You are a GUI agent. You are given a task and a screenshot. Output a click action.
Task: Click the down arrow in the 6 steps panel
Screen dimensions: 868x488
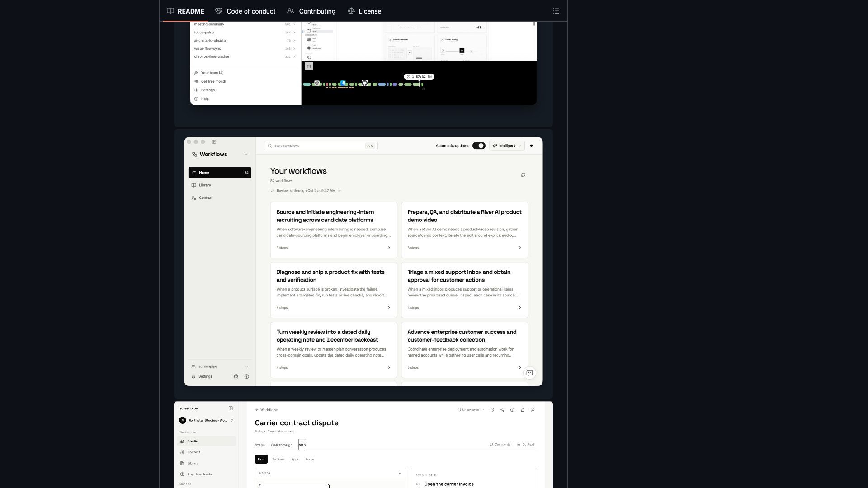[x=400, y=473]
